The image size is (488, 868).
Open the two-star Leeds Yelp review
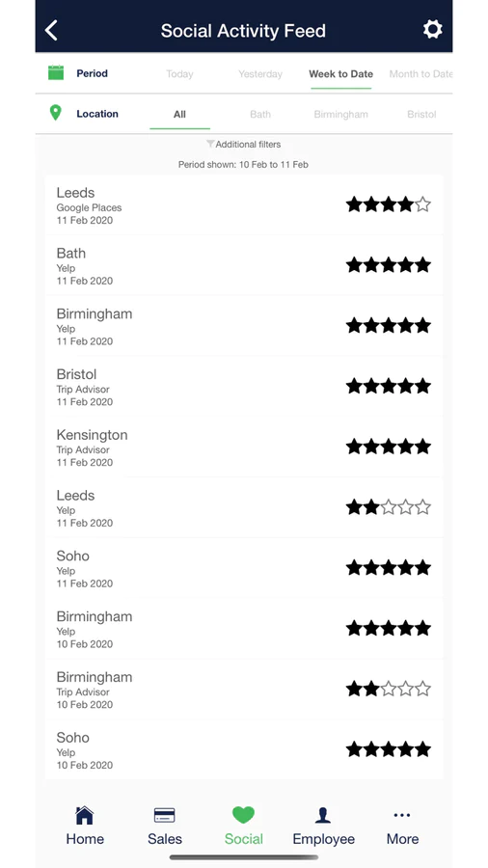[x=244, y=507]
